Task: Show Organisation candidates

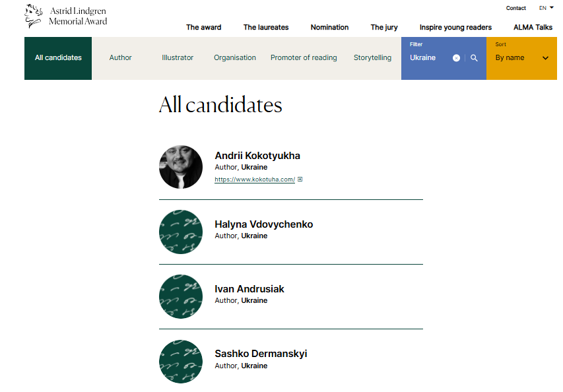Action: 234,58
